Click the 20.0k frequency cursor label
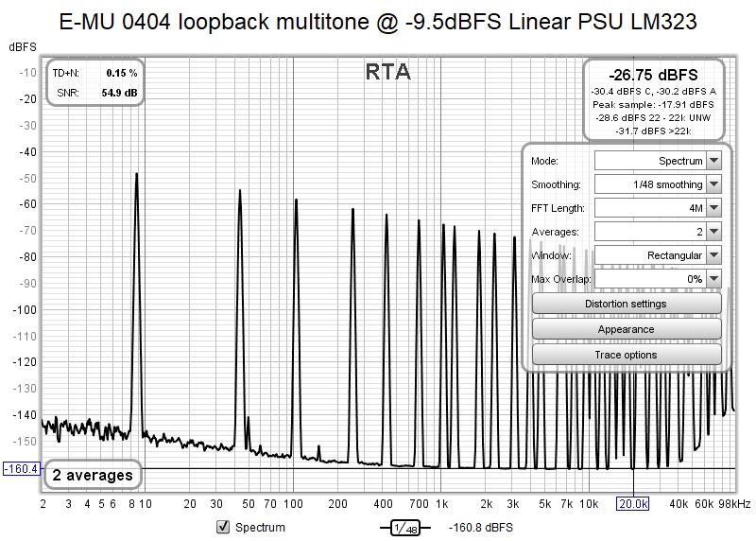Image resolution: width=756 pixels, height=541 pixels. pyautogui.click(x=633, y=504)
